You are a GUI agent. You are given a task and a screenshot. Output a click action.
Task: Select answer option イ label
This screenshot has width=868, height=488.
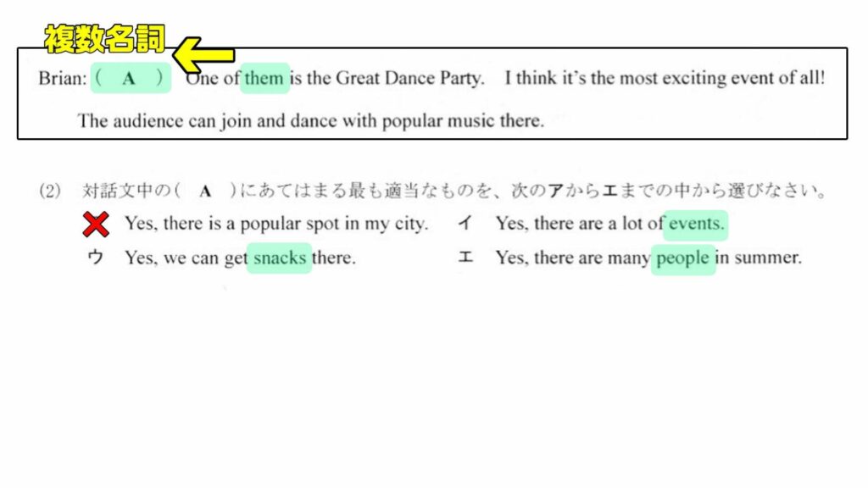[465, 223]
